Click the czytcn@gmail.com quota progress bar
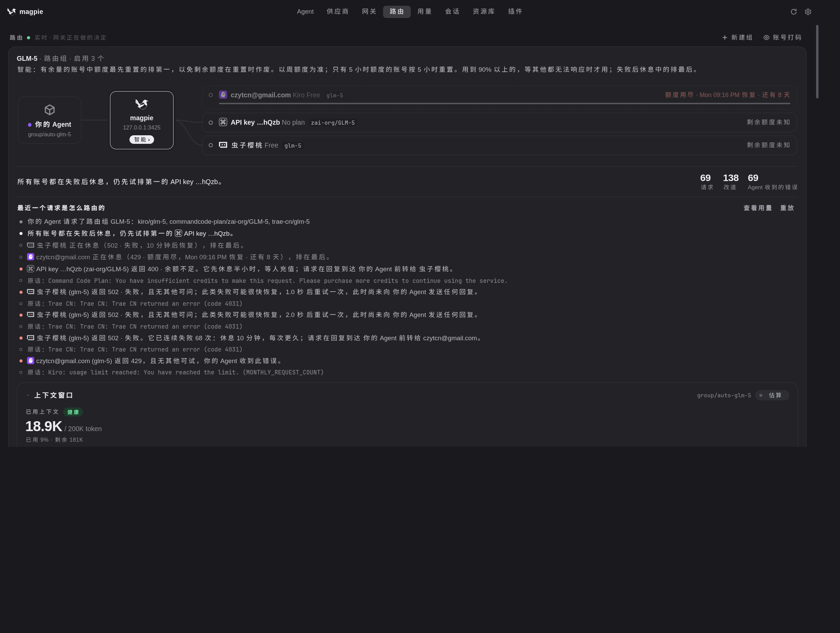This screenshot has width=840, height=633. [x=504, y=103]
